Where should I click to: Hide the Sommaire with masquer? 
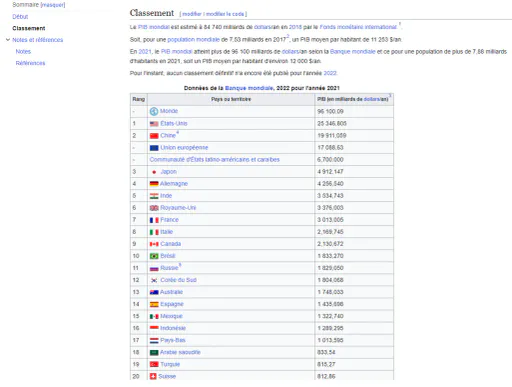53,5
